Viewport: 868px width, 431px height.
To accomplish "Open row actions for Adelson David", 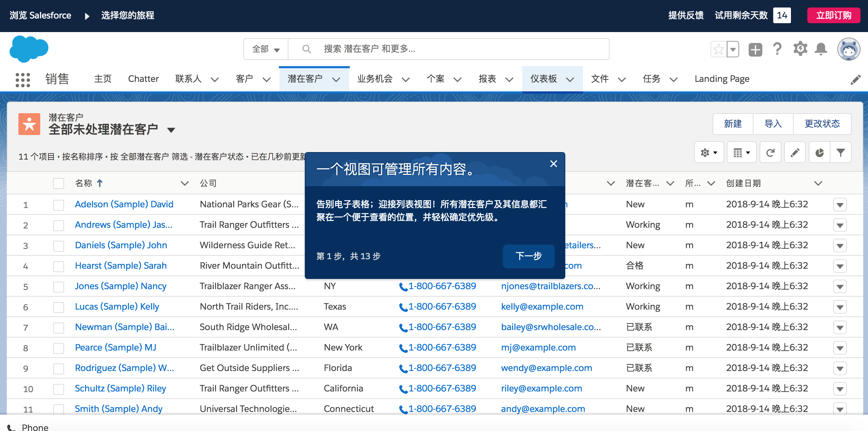I will click(840, 205).
